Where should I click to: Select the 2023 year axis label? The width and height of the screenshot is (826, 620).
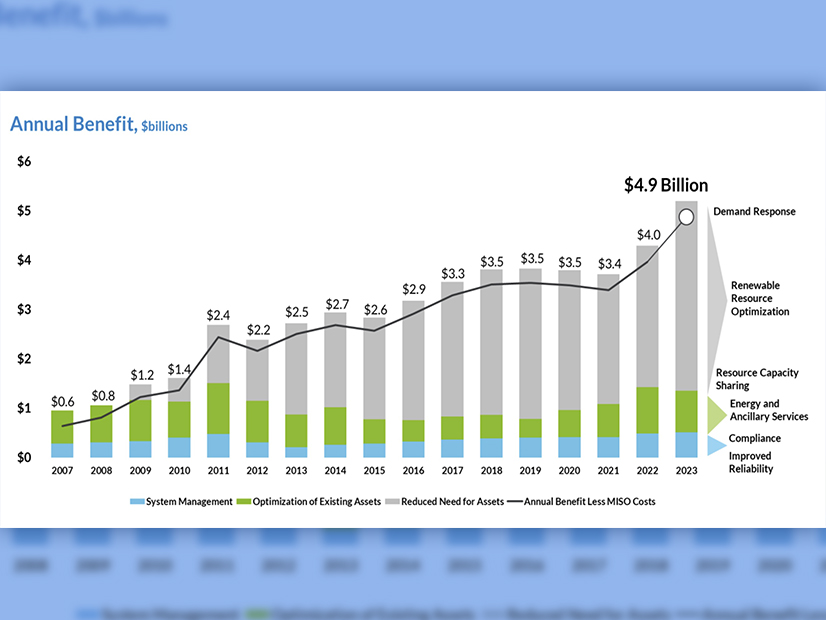pyautogui.click(x=687, y=469)
